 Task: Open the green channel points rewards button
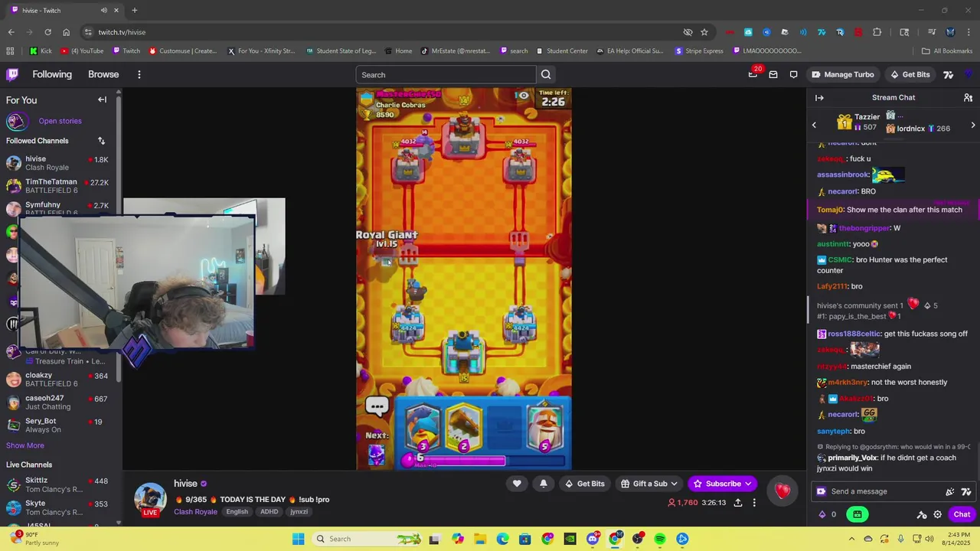click(x=857, y=514)
